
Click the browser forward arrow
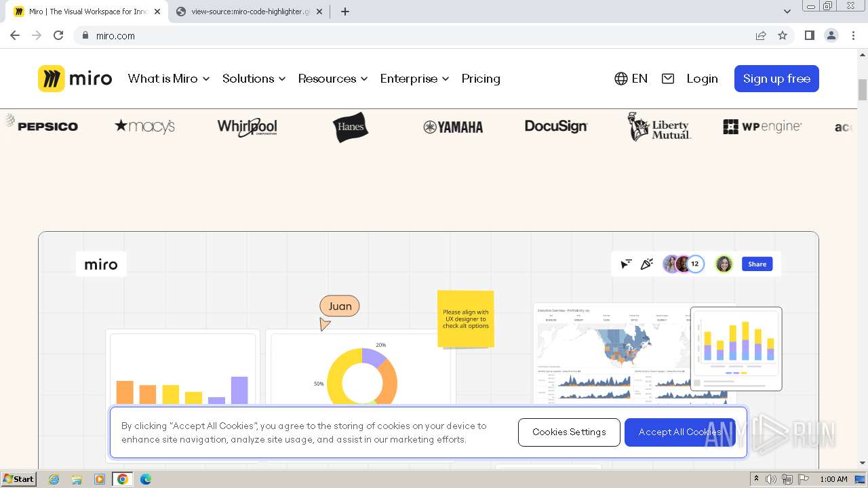click(37, 35)
